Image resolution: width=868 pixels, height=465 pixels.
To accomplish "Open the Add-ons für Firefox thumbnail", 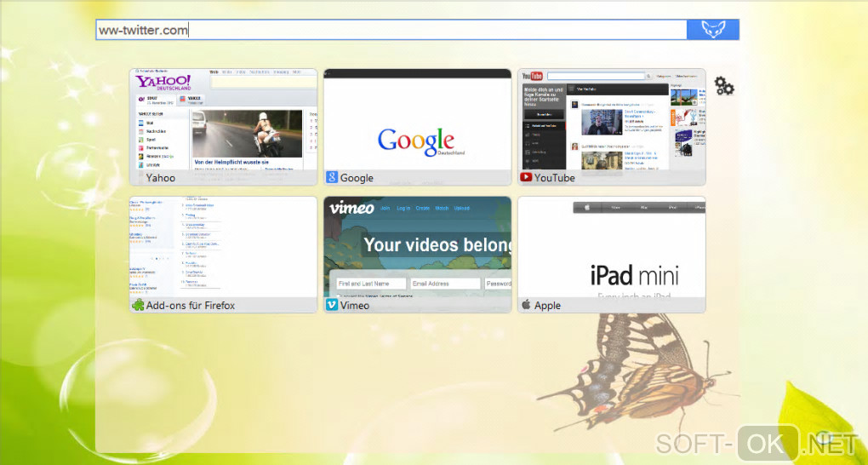I will (x=224, y=255).
